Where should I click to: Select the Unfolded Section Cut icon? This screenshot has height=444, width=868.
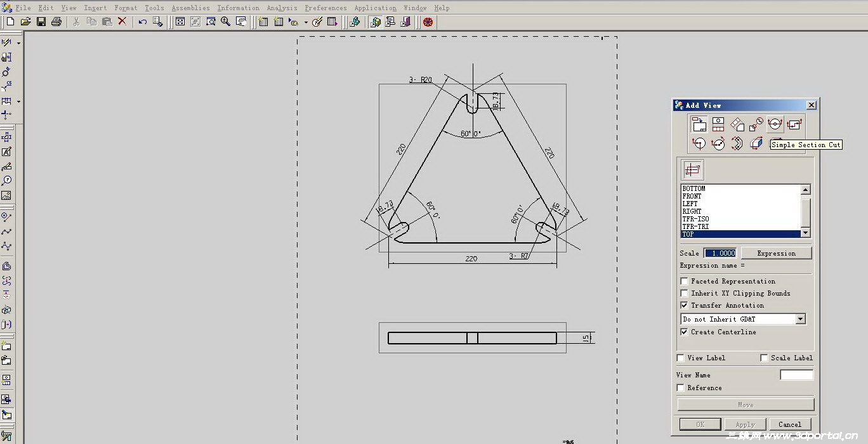(x=737, y=143)
